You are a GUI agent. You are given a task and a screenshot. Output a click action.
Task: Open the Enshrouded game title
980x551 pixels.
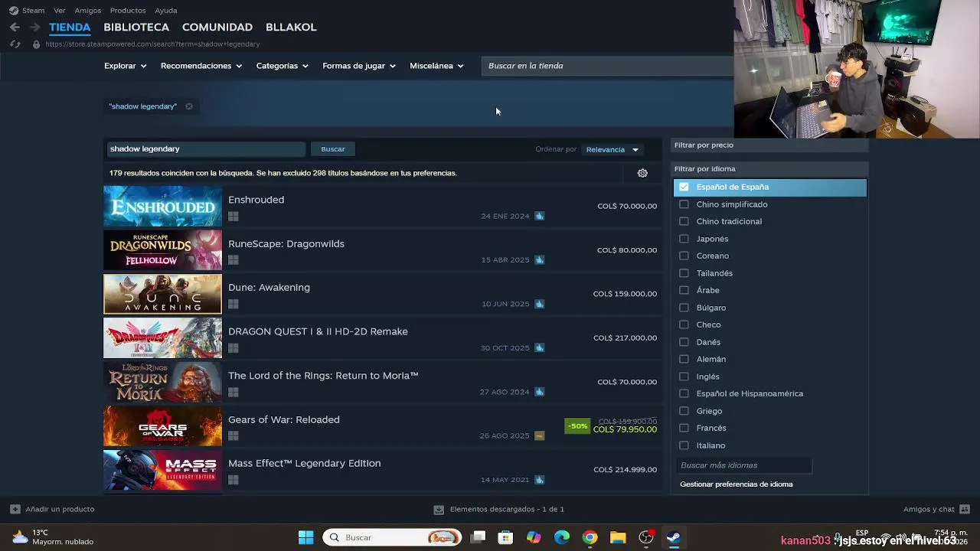[x=256, y=200]
